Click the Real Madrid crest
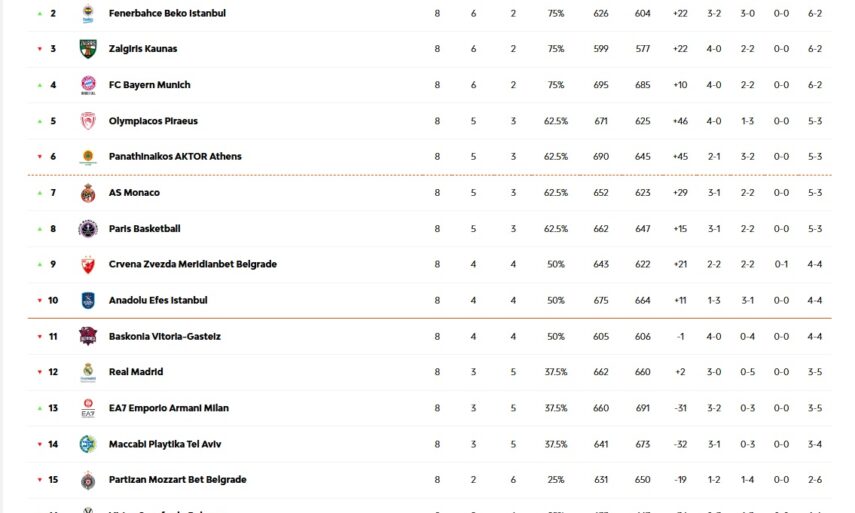Image resolution: width=855 pixels, height=513 pixels. point(88,372)
